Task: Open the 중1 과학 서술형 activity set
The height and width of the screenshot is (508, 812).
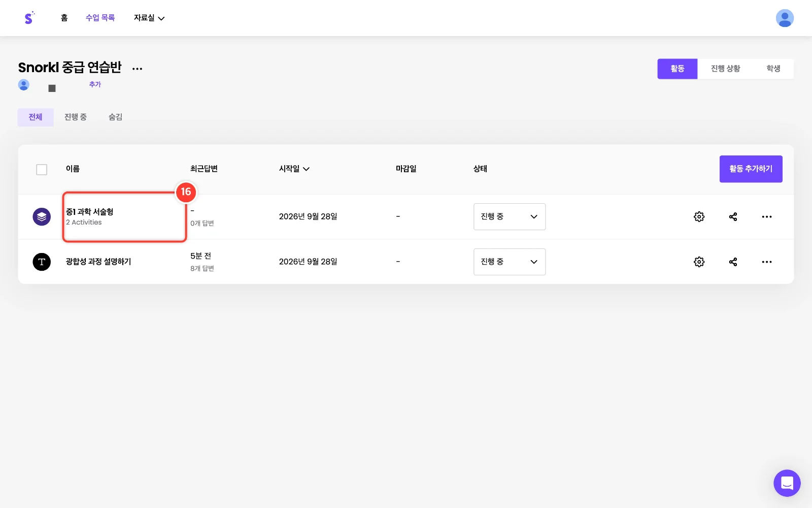Action: coord(89,212)
